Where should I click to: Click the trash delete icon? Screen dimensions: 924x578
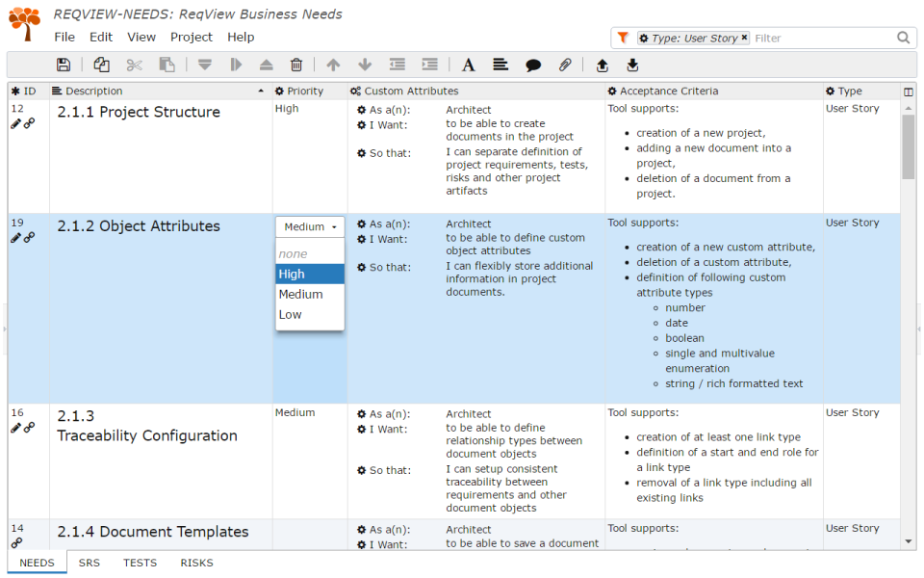click(296, 65)
